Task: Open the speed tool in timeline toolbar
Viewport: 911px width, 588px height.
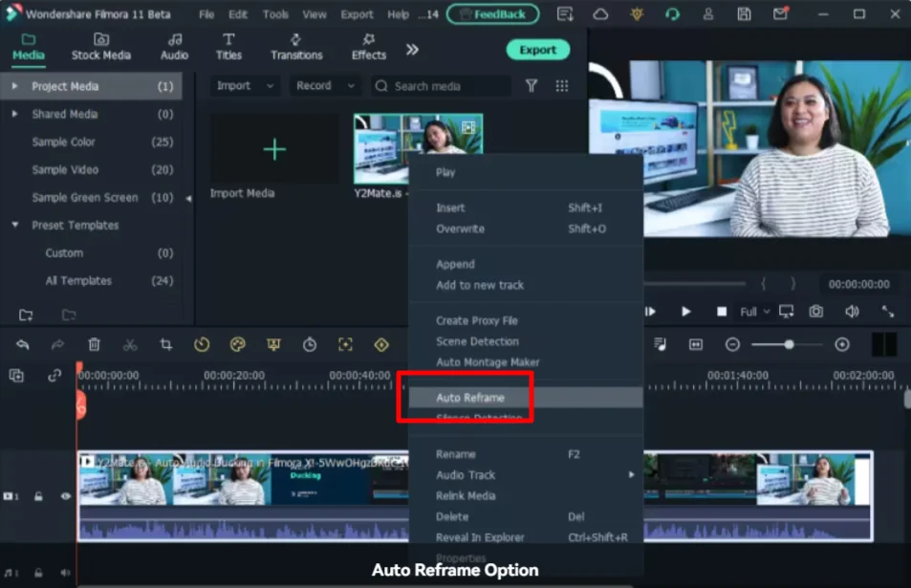Action: point(202,344)
